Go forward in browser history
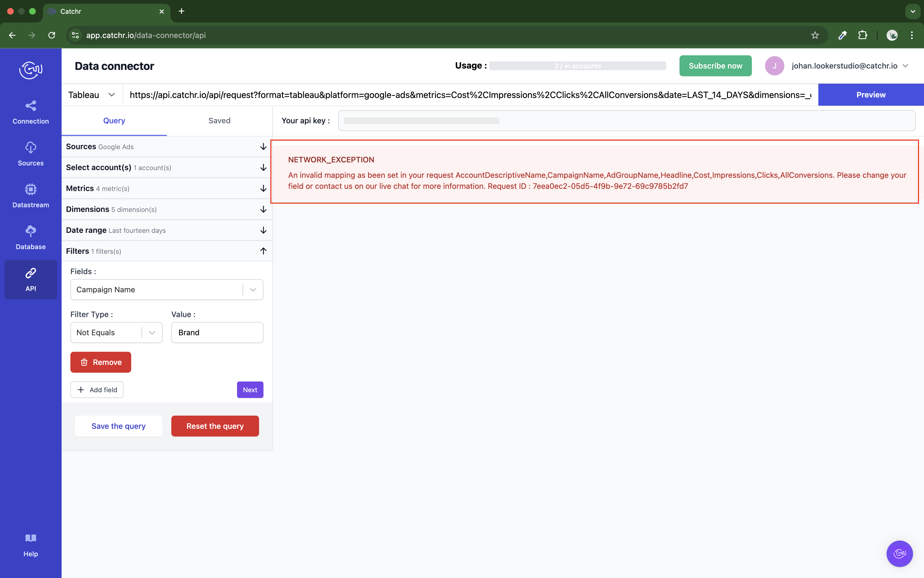This screenshot has height=578, width=924. [32, 35]
